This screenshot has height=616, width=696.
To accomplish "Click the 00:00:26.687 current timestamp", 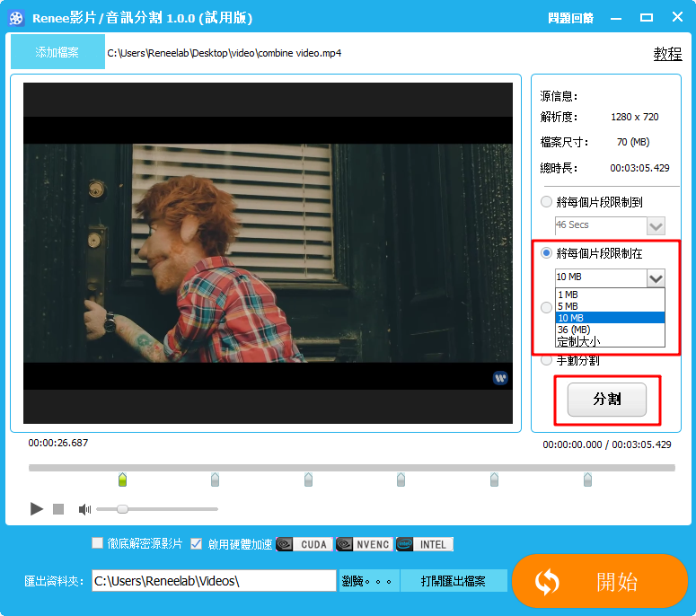I will [58, 443].
